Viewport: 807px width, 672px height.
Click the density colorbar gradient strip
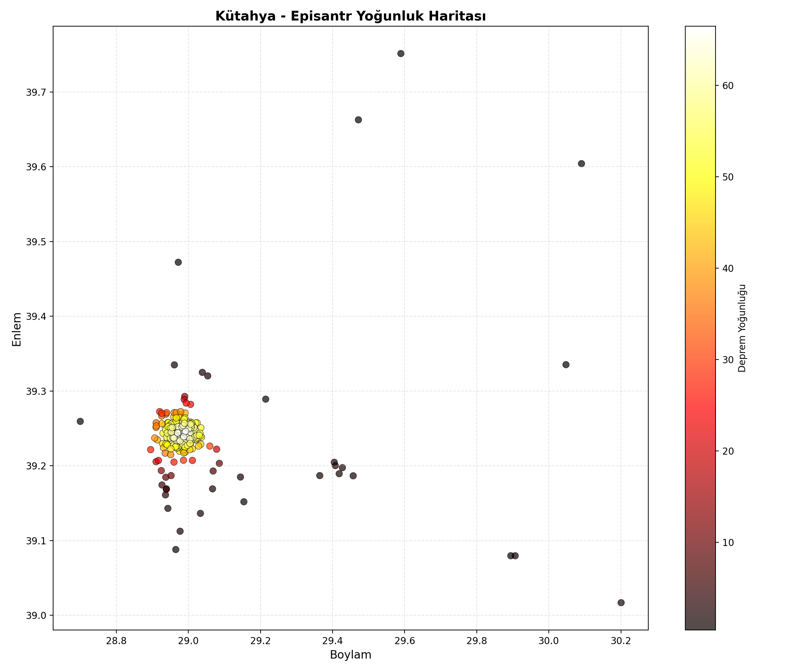coord(700,328)
